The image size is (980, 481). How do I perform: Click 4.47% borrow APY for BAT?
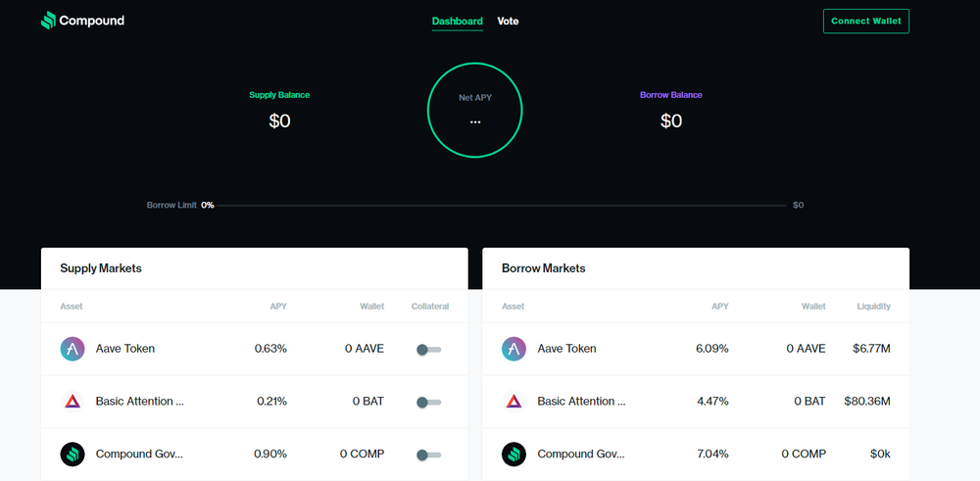[713, 401]
